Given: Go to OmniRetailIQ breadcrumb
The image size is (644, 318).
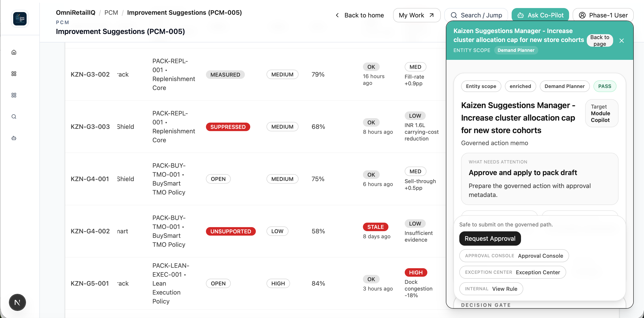Looking at the screenshot, I should (76, 13).
